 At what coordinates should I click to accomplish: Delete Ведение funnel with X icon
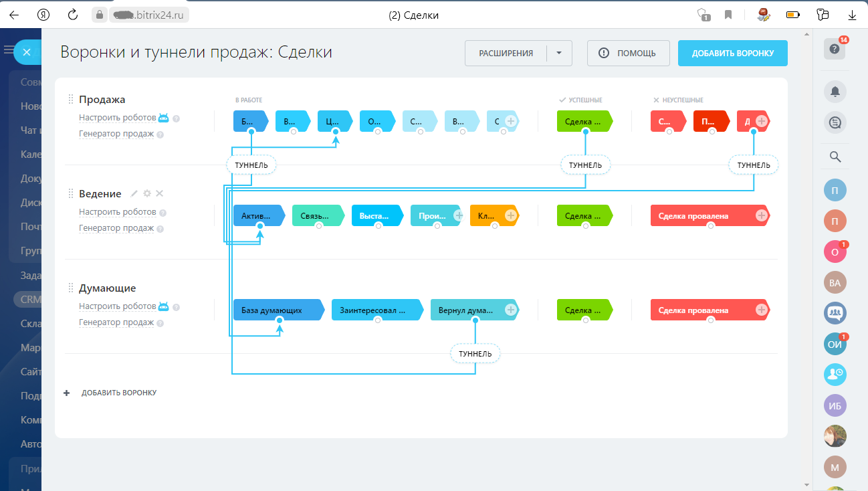pos(159,193)
